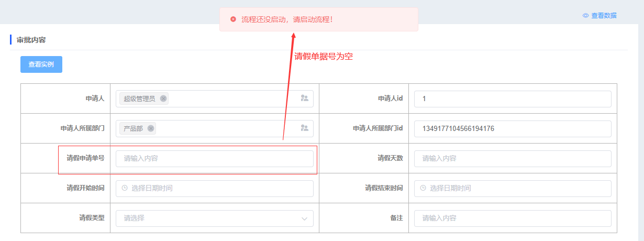Open department picker icon in 申请人所属部门 field
This screenshot has height=241, width=644.
coord(305,128)
